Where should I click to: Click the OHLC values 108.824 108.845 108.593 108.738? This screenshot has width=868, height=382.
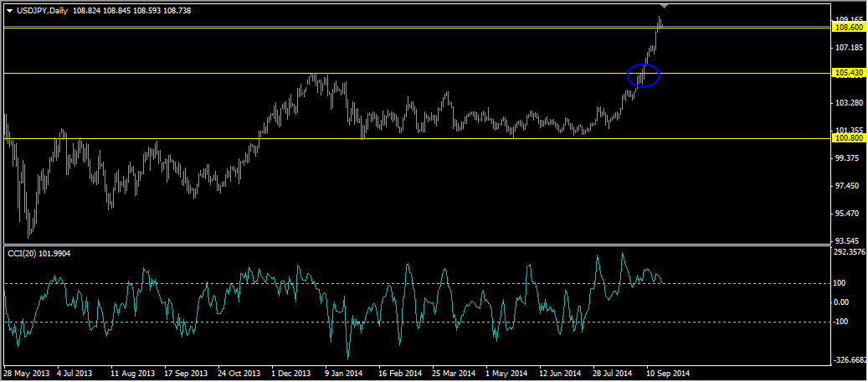pyautogui.click(x=132, y=11)
